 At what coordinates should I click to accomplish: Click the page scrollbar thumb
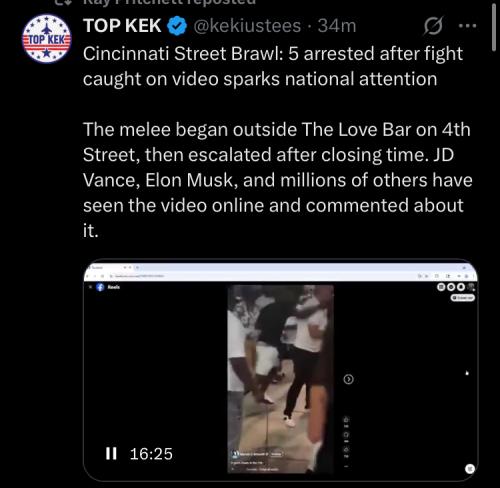(494, 27)
